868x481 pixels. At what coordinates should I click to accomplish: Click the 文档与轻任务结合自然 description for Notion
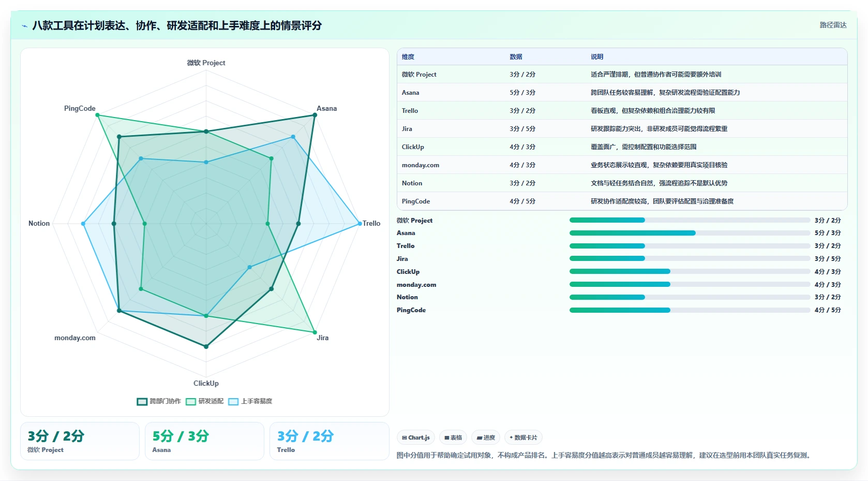point(659,183)
